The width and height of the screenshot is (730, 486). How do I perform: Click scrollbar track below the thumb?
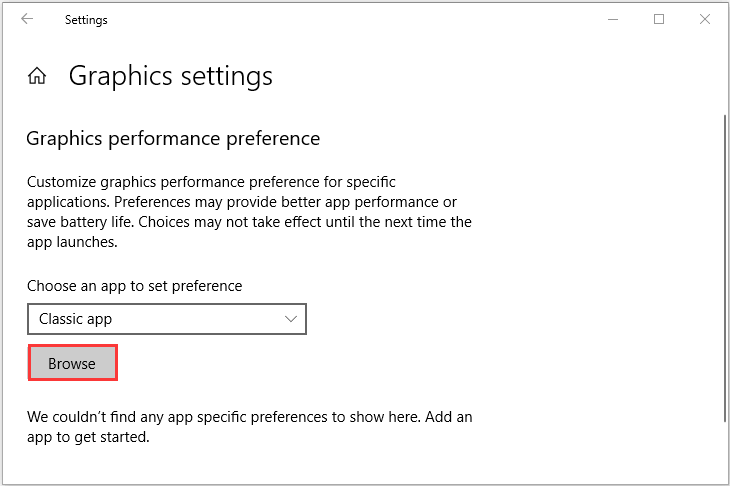tap(725, 452)
